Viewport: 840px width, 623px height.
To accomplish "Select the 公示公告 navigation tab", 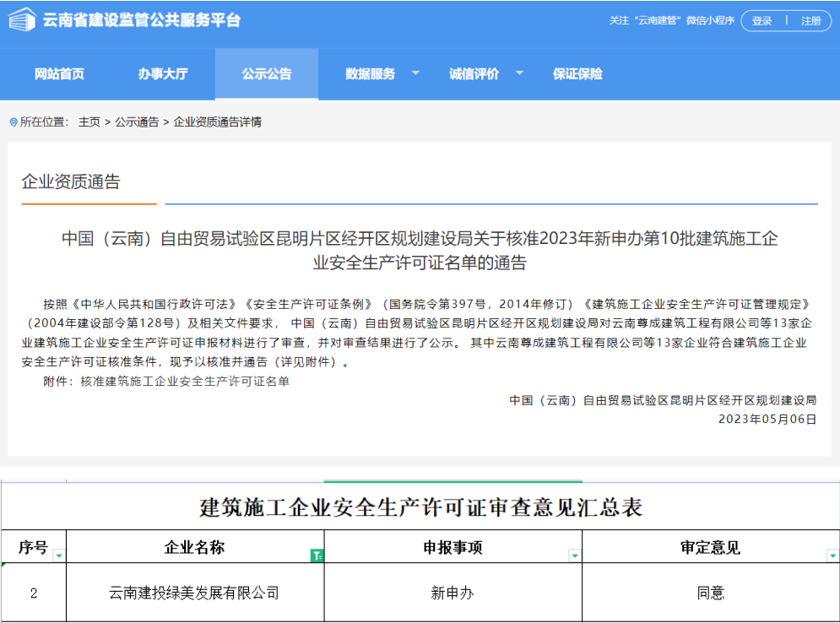I will pyautogui.click(x=267, y=74).
